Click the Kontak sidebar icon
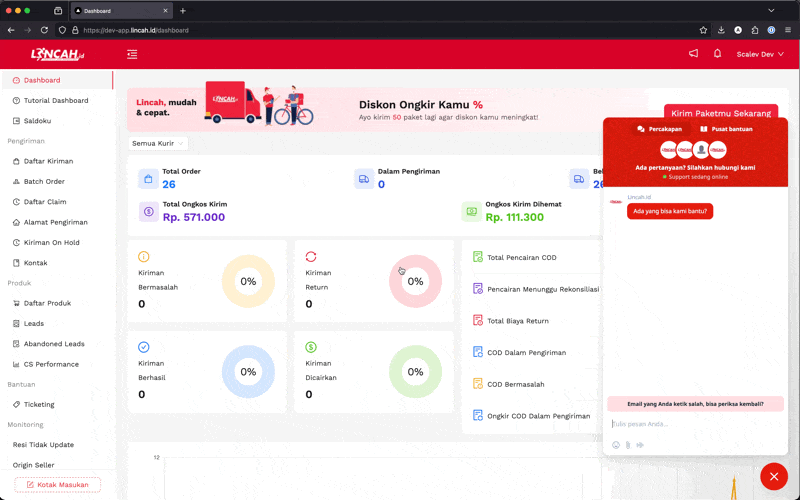The height and width of the screenshot is (500, 800). (x=16, y=263)
